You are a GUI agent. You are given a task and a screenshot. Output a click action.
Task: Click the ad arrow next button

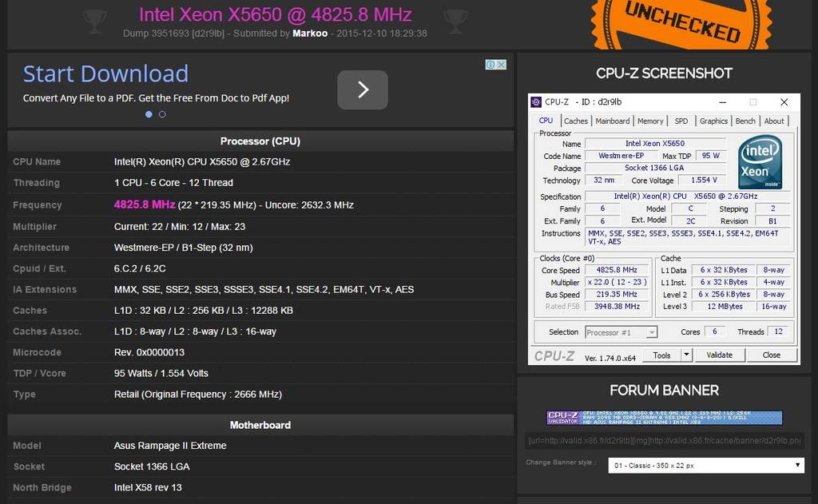click(363, 89)
